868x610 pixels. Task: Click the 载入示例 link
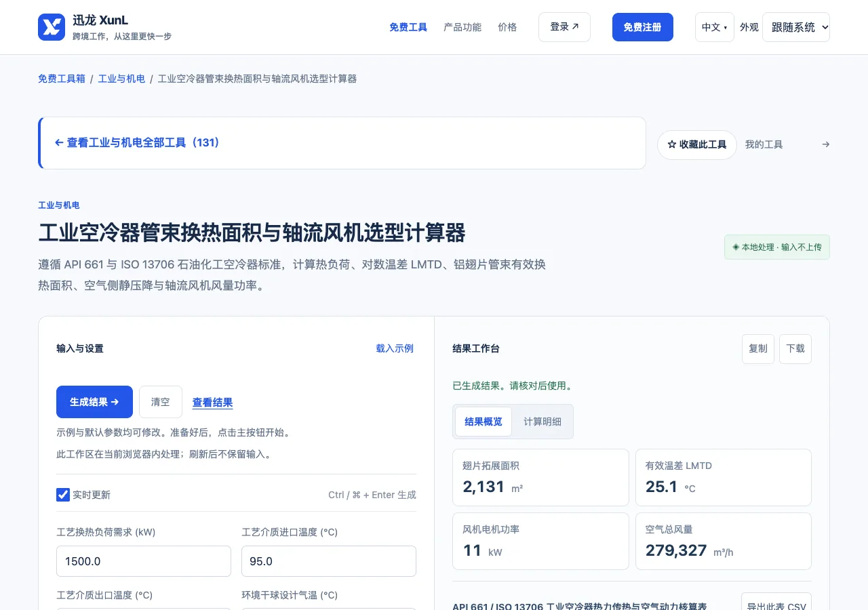[395, 348]
